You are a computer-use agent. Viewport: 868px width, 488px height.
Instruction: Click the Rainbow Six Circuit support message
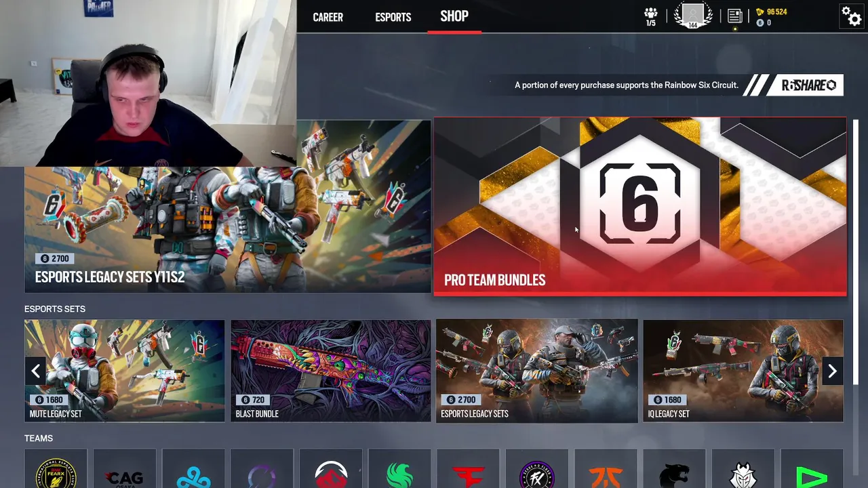click(x=627, y=85)
